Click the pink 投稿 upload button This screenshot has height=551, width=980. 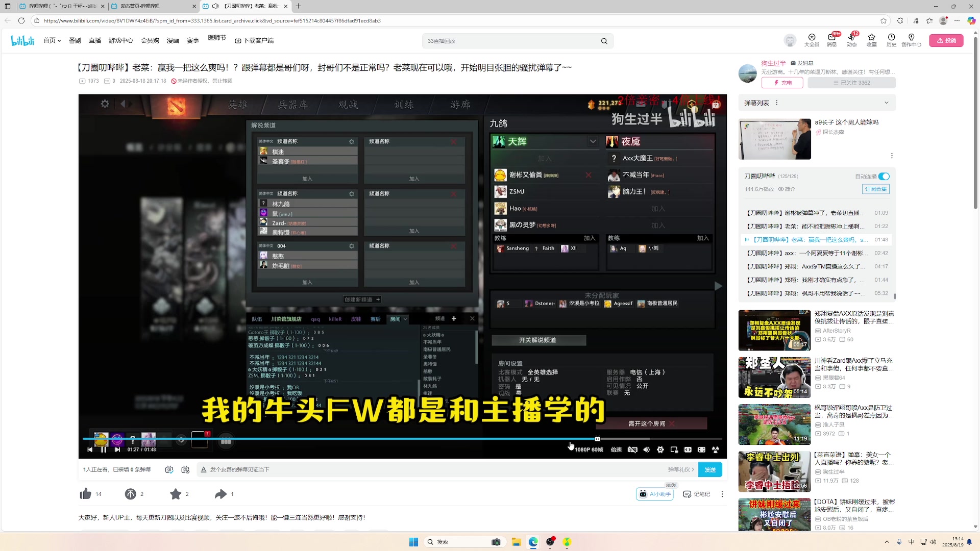(x=946, y=40)
